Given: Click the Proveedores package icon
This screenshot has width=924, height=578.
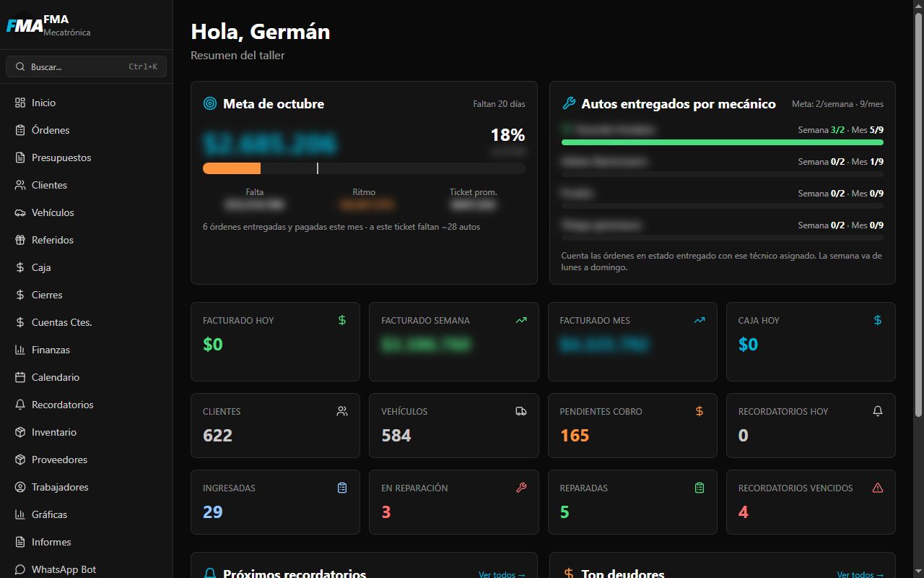Looking at the screenshot, I should (20, 460).
